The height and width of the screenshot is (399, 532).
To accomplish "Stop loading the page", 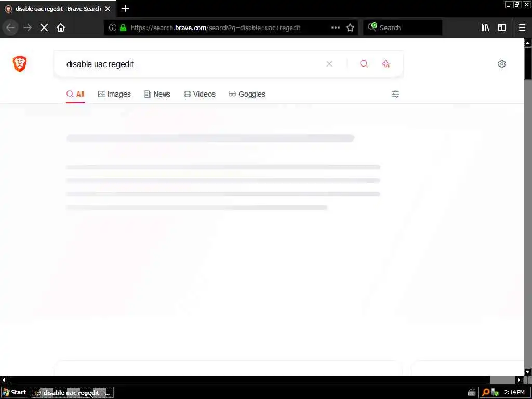I will (44, 28).
